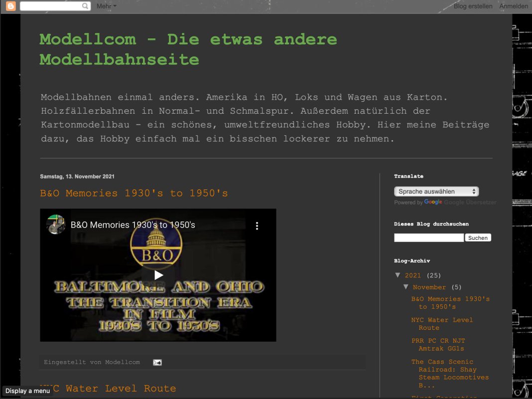Play the B&O Memories video

(158, 275)
